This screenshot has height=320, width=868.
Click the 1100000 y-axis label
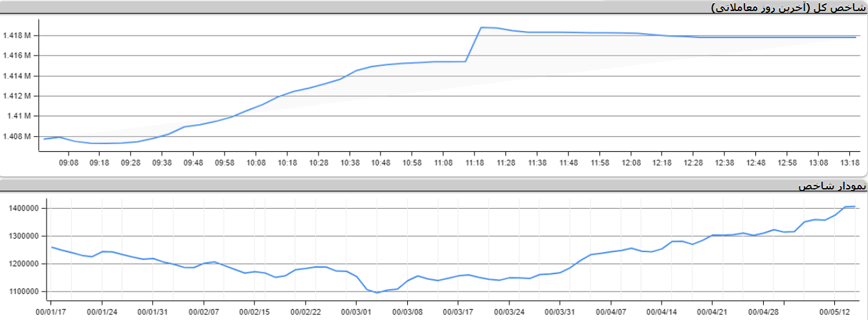24,292
